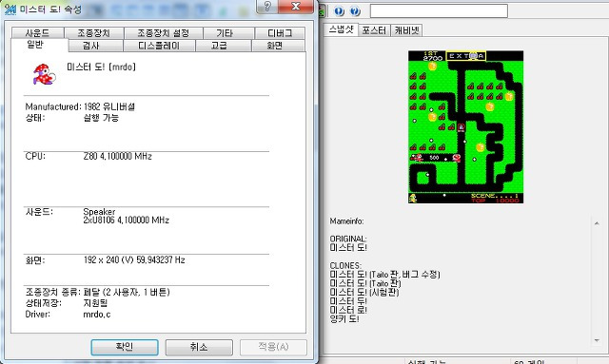Screen dimensions: 609x364
Task: Click clone entry '미스터 두!'
Action: (348, 301)
